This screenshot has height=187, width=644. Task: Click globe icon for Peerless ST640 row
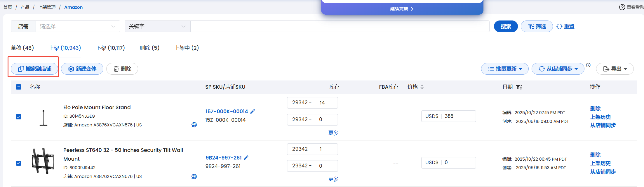click(x=194, y=176)
